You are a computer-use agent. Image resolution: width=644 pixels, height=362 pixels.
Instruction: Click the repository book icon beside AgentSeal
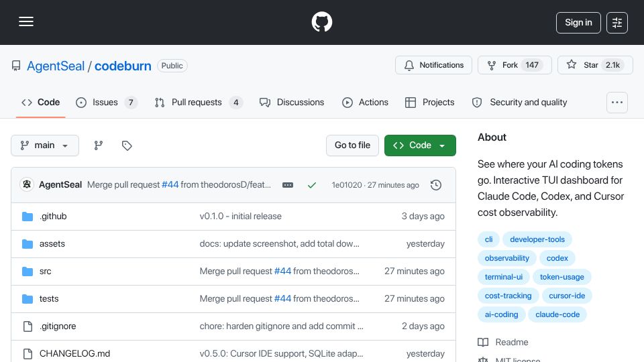pyautogui.click(x=16, y=66)
